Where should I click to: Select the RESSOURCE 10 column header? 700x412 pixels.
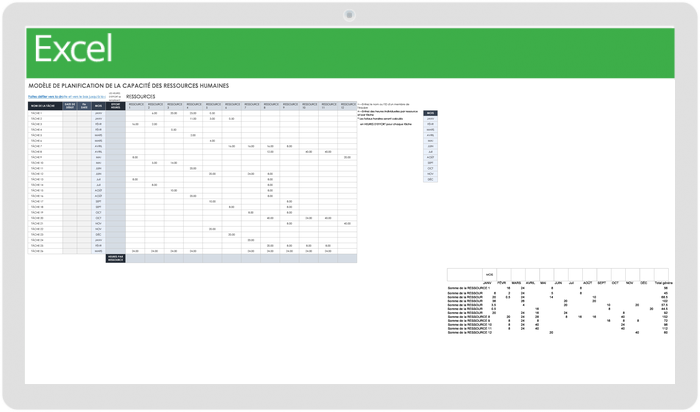click(x=308, y=106)
